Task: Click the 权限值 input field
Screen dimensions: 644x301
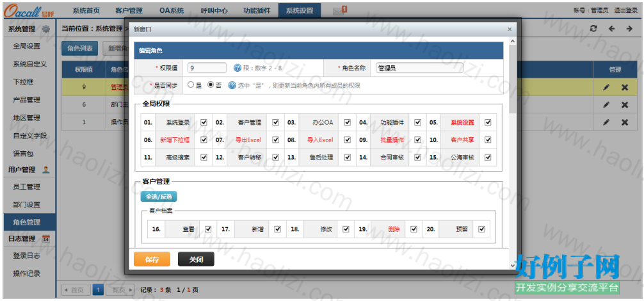Action: 207,68
